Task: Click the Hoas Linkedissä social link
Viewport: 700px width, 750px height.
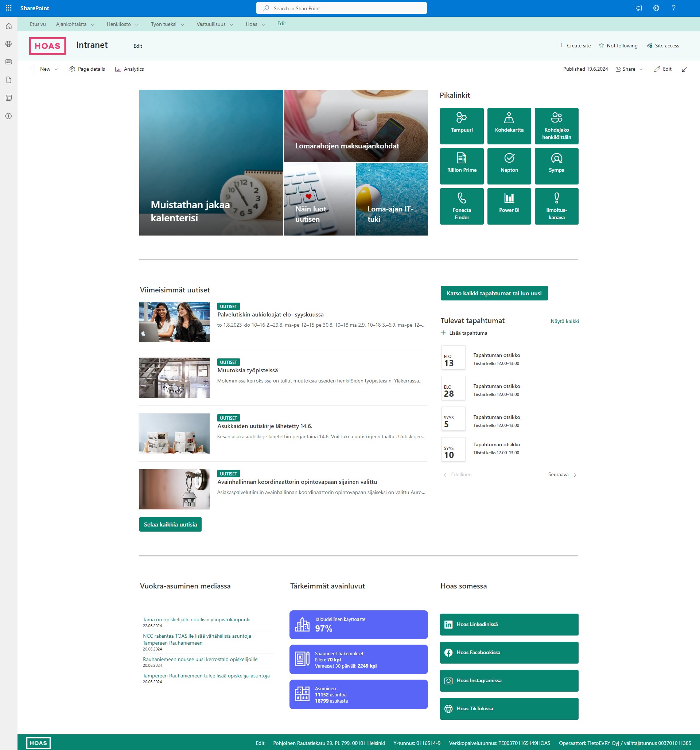Action: 509,624
